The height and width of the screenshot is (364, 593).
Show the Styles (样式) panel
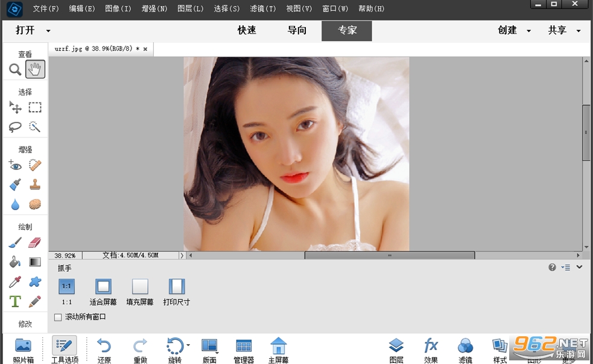click(499, 350)
